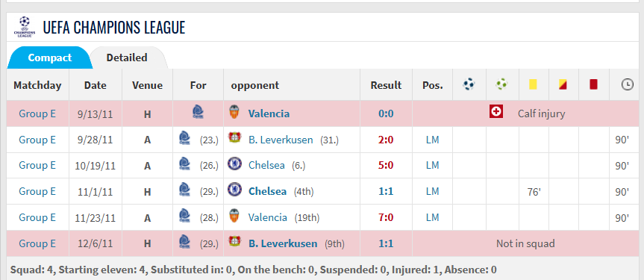Click Genk club crest in 9/28/11 row
The image size is (644, 280).
pyautogui.click(x=184, y=138)
